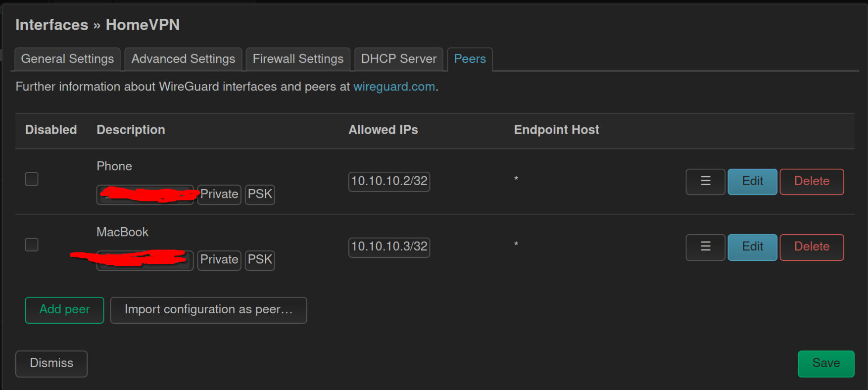868x390 pixels.
Task: Click the hamburger reorder icon for MacBook peer
Action: tap(705, 246)
